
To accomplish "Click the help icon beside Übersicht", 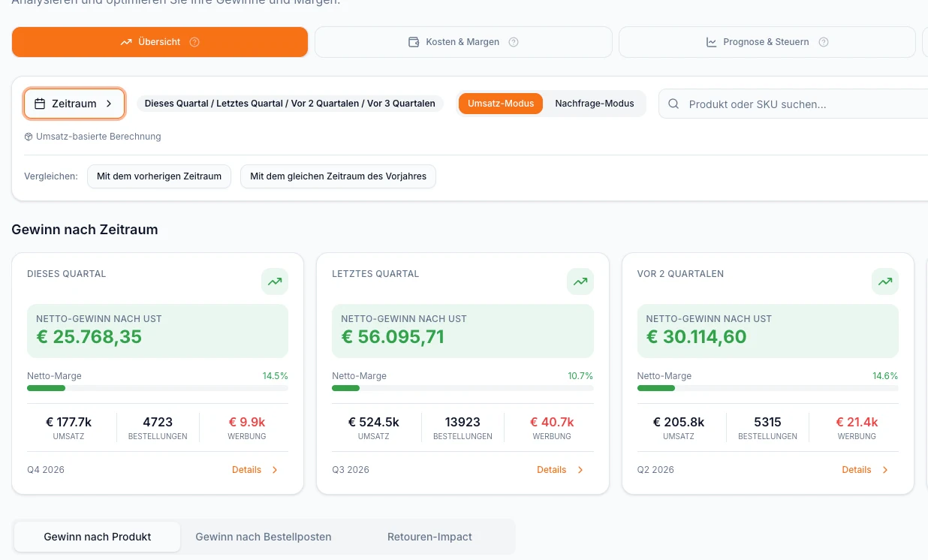I will [x=194, y=42].
